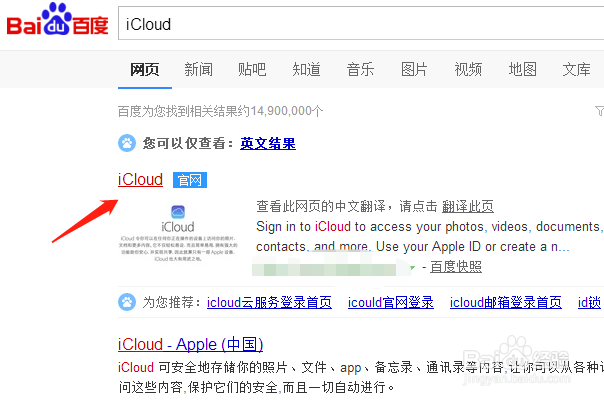Switch to the 地图 tab
The height and width of the screenshot is (400, 604).
click(x=522, y=69)
